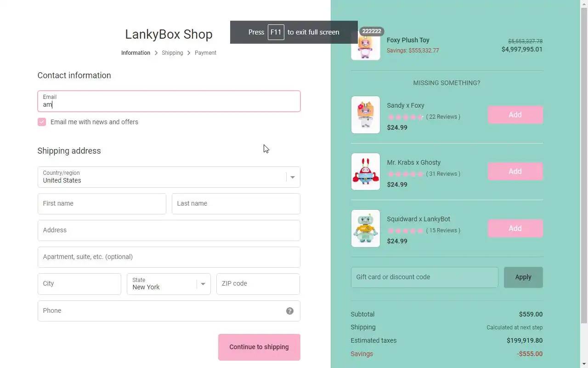588x368 pixels.
Task: Click the estimated taxes amount $199,919.80
Action: pyautogui.click(x=525, y=341)
